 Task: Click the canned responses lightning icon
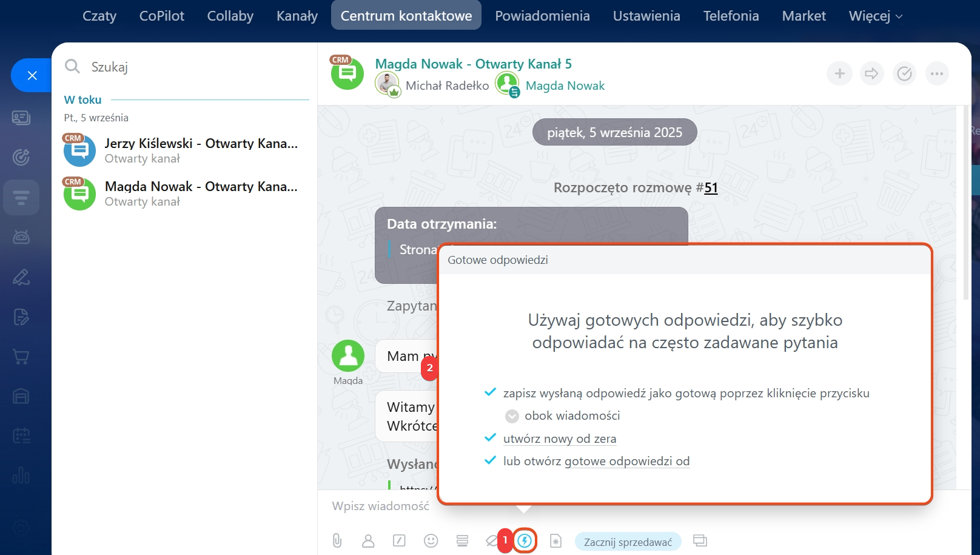click(x=525, y=540)
